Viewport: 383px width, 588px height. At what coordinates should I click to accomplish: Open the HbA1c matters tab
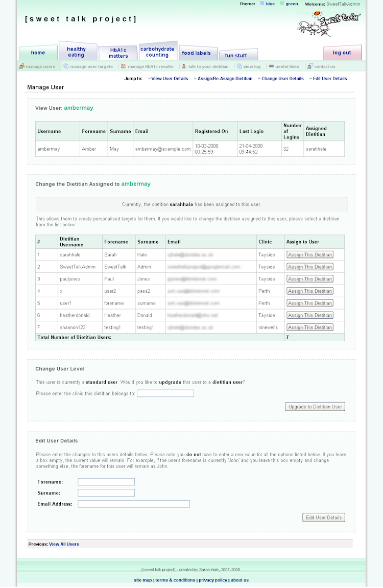point(118,53)
